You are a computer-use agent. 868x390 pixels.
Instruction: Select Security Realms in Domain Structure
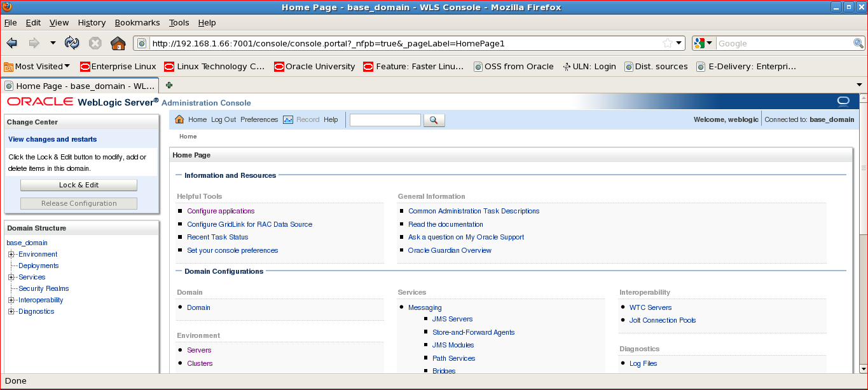coord(43,288)
